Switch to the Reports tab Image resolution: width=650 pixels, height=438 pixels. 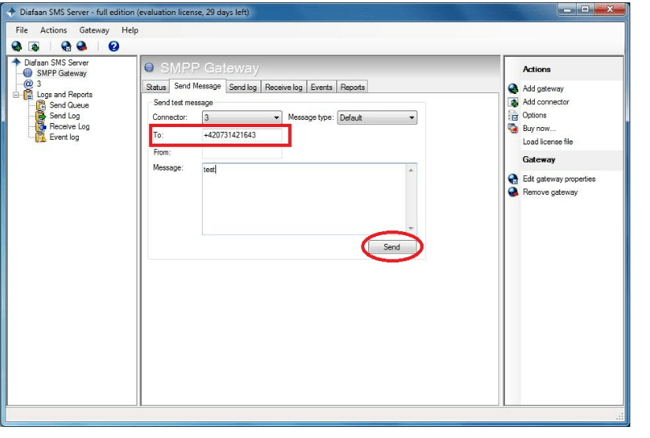pos(353,87)
